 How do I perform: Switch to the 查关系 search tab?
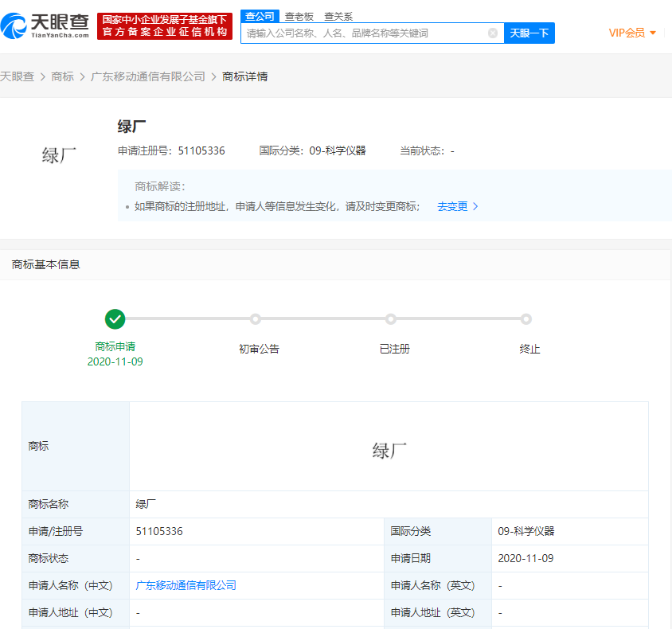point(338,16)
